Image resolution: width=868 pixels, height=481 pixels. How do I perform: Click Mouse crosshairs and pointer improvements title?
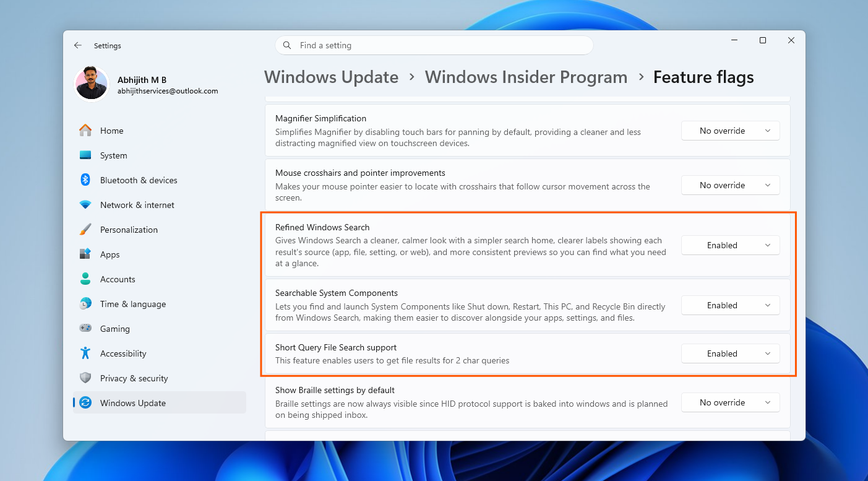point(360,173)
